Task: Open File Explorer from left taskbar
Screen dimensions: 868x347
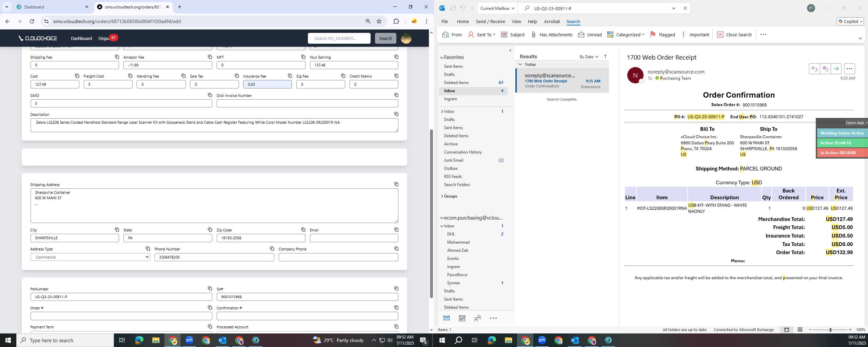Action: [156, 340]
